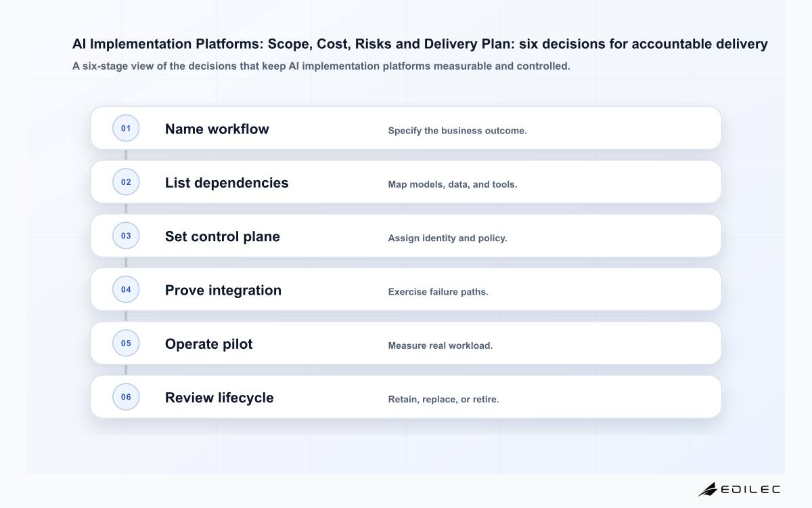Click 'Exercise failure paths' description
The width and height of the screenshot is (812, 508).
438,292
